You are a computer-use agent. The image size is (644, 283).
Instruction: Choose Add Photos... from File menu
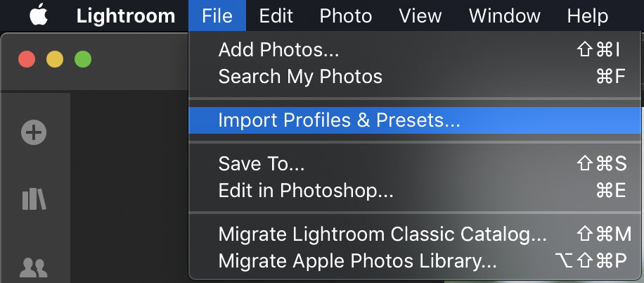click(278, 49)
